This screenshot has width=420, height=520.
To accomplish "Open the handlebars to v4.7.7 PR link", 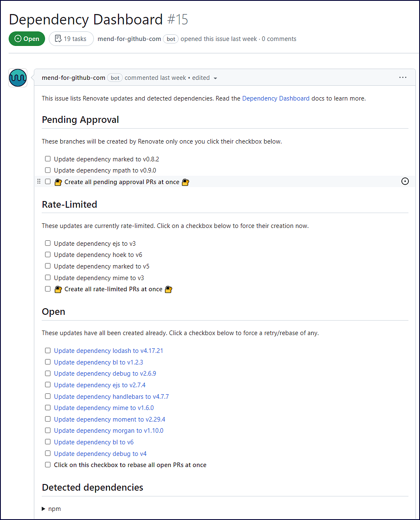I will (x=111, y=397).
